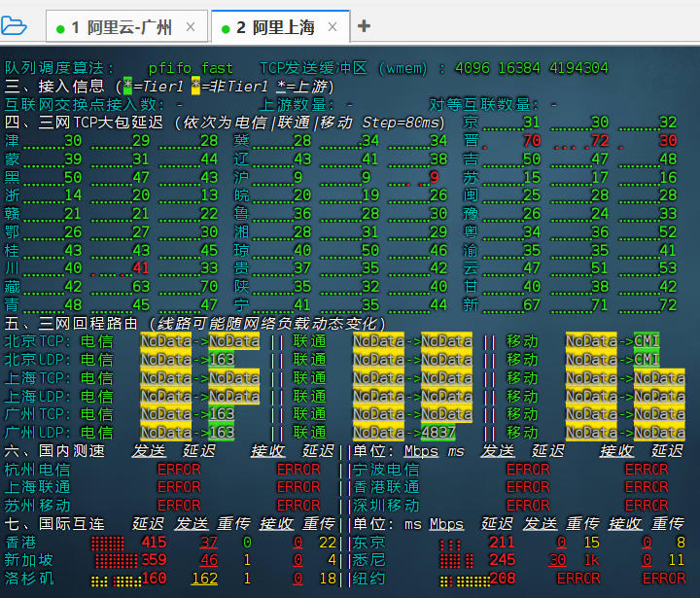Close the 阿里上海 tab
Viewport: 700px width, 598px height.
pyautogui.click(x=332, y=27)
